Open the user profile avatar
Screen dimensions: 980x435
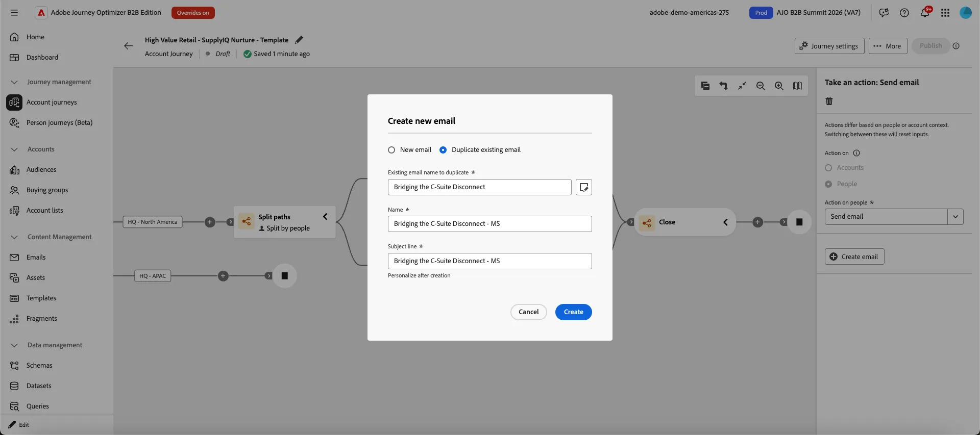[x=966, y=13]
